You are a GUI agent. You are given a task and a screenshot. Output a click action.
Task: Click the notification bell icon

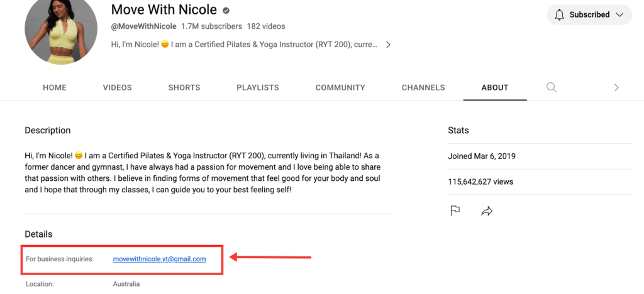click(559, 14)
